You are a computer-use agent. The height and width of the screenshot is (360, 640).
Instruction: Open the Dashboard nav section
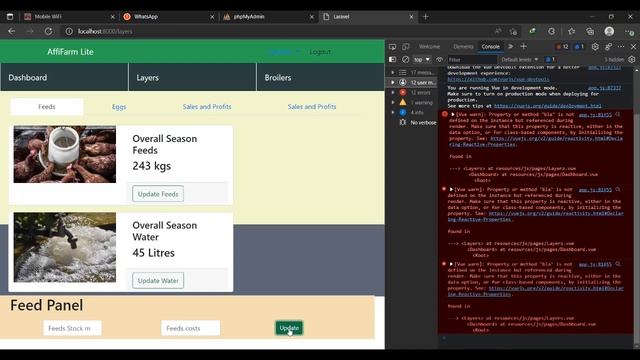tap(64, 77)
